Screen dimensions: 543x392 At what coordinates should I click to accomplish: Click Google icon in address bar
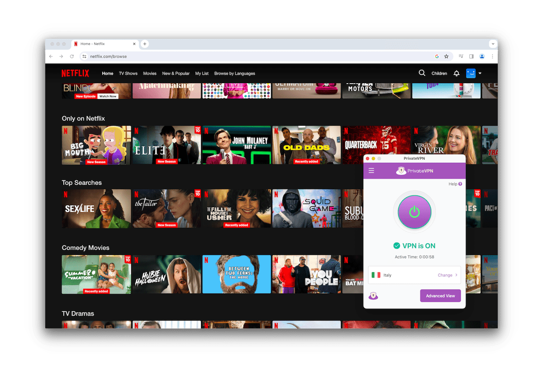[437, 57]
